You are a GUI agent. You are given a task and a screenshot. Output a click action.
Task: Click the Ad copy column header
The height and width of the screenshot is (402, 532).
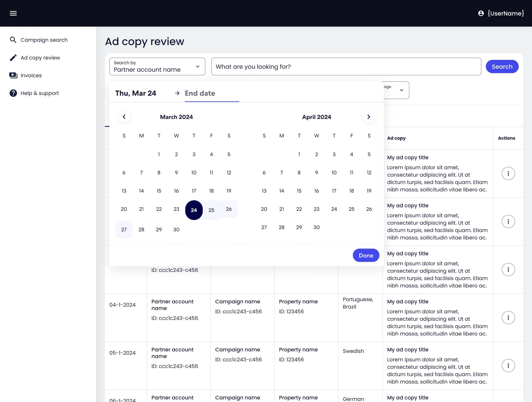[x=396, y=138]
